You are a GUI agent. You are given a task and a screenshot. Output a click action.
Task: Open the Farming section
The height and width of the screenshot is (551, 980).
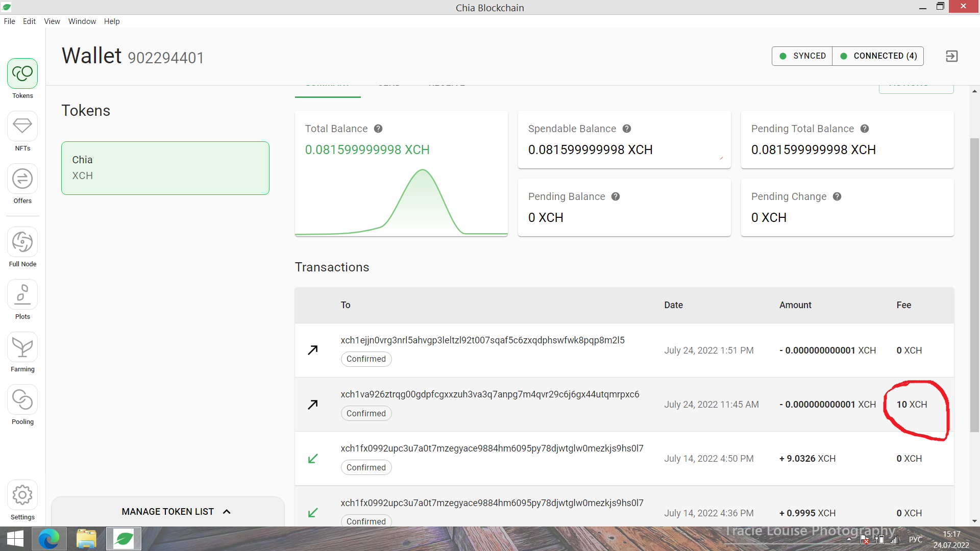22,352
